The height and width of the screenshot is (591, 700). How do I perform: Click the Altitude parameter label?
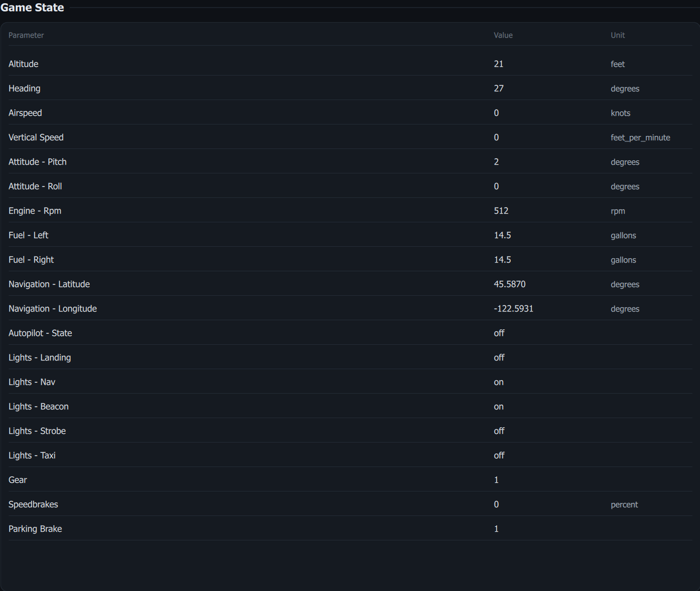click(x=23, y=64)
